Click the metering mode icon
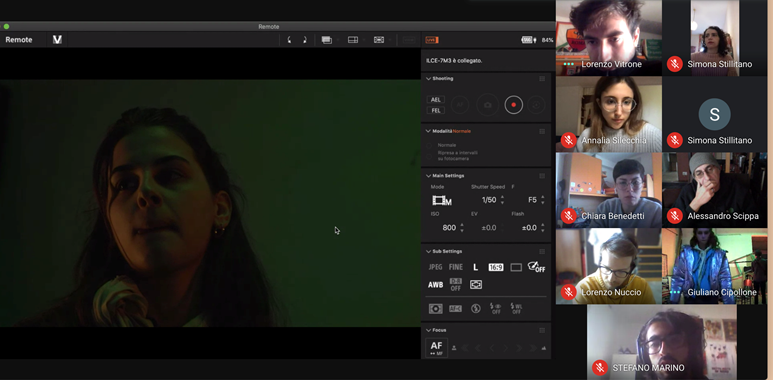773x380 pixels. pos(435,309)
